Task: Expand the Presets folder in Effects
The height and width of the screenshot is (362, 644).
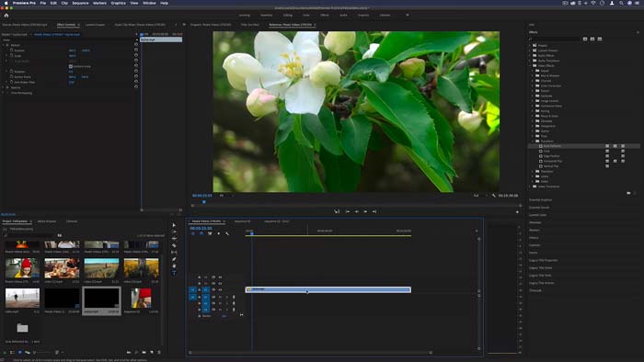Action: 530,46
